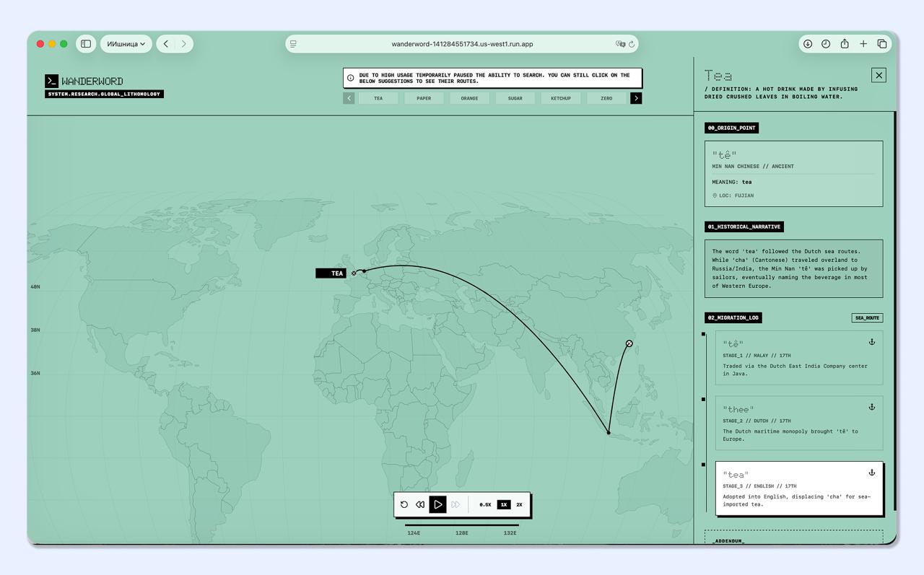Viewport: 924px width, 575px height.
Task: Open the ИИшница tab group dropdown
Action: 126,44
